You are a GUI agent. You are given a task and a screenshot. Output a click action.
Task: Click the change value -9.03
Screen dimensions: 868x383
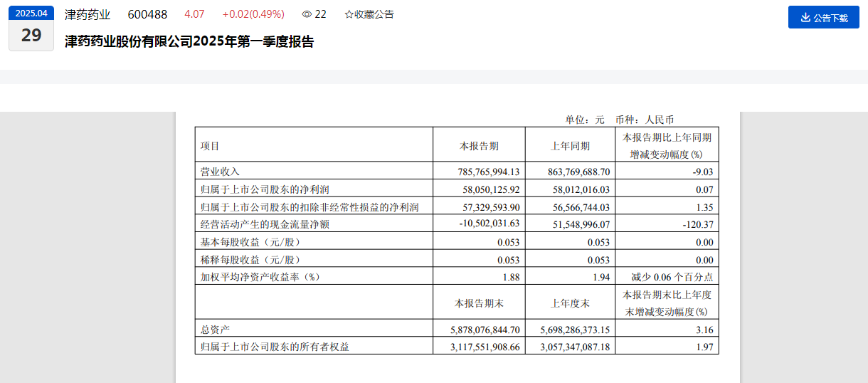click(702, 172)
